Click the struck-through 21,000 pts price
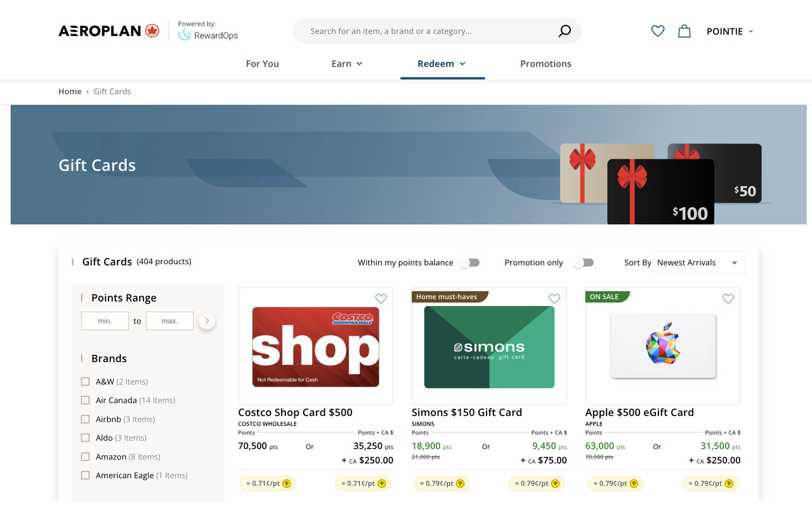The height and width of the screenshot is (508, 812). 426,457
